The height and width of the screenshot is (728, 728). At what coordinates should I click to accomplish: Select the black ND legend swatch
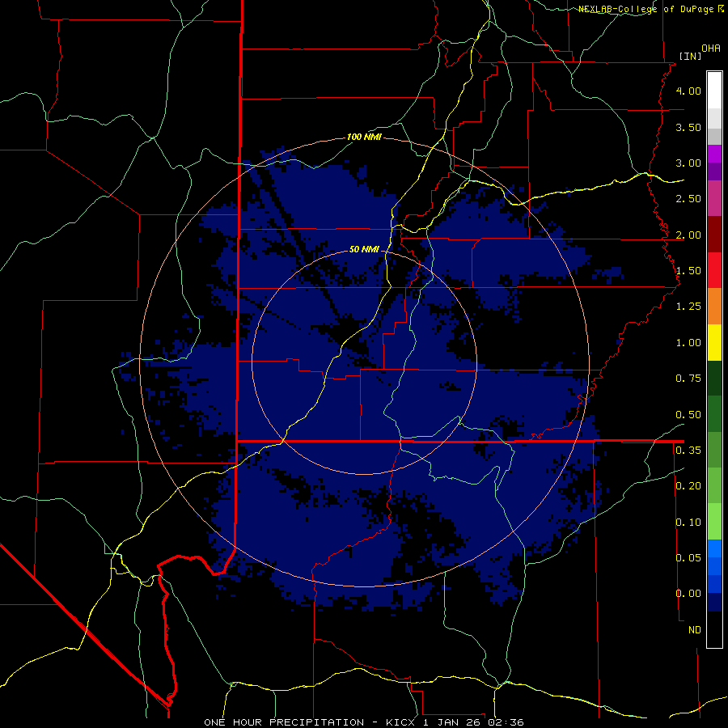pyautogui.click(x=714, y=629)
